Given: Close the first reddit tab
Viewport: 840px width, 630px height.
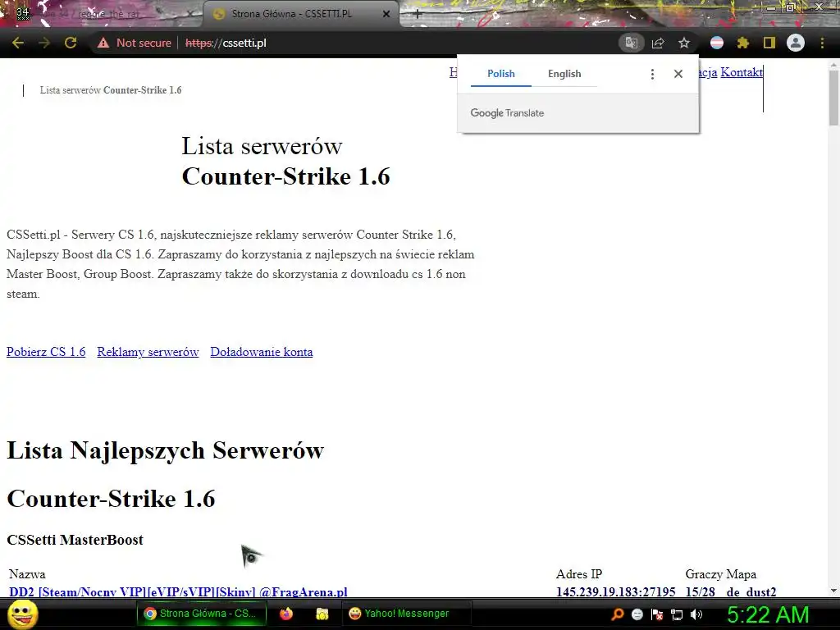Looking at the screenshot, I should (189, 15).
